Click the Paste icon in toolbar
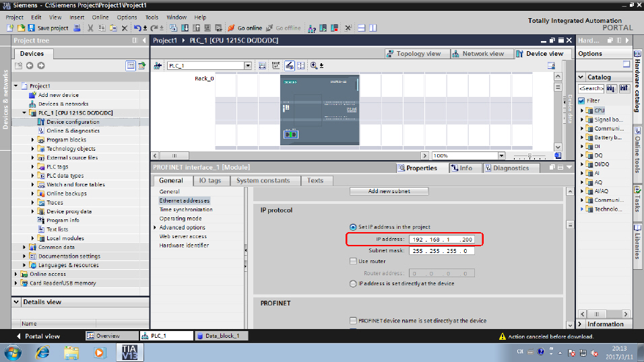Viewport: 644px width, 362px height. (113, 28)
